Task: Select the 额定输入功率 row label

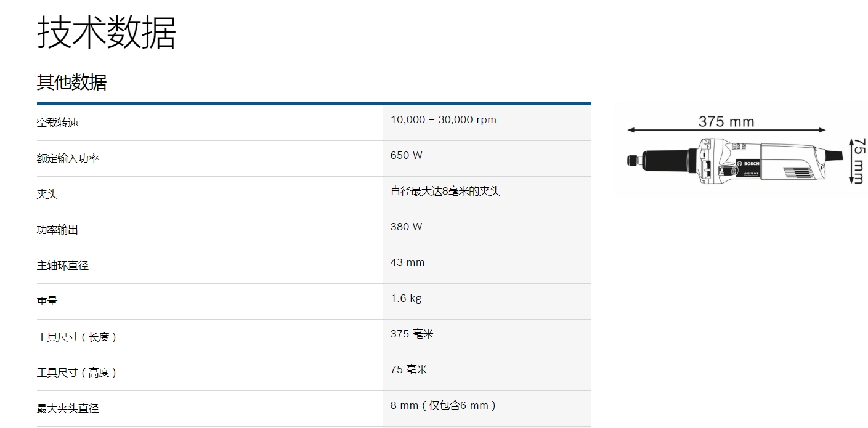Action: point(68,158)
